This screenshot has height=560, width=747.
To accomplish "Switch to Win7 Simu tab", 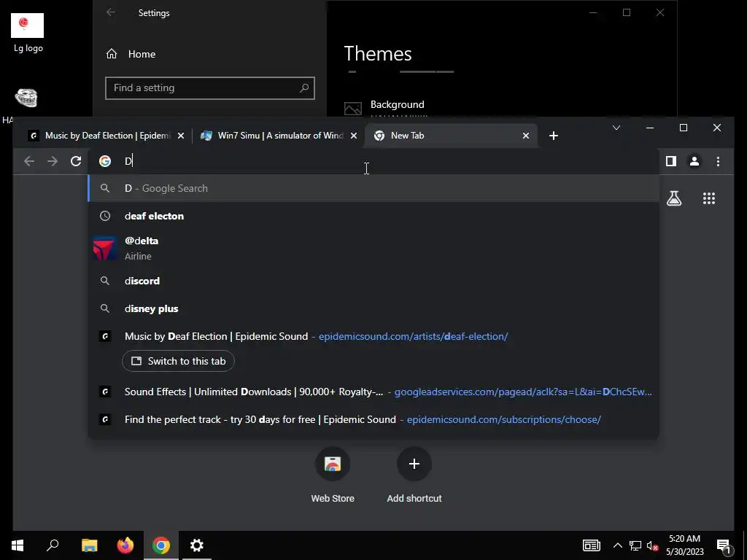I will pyautogui.click(x=278, y=136).
